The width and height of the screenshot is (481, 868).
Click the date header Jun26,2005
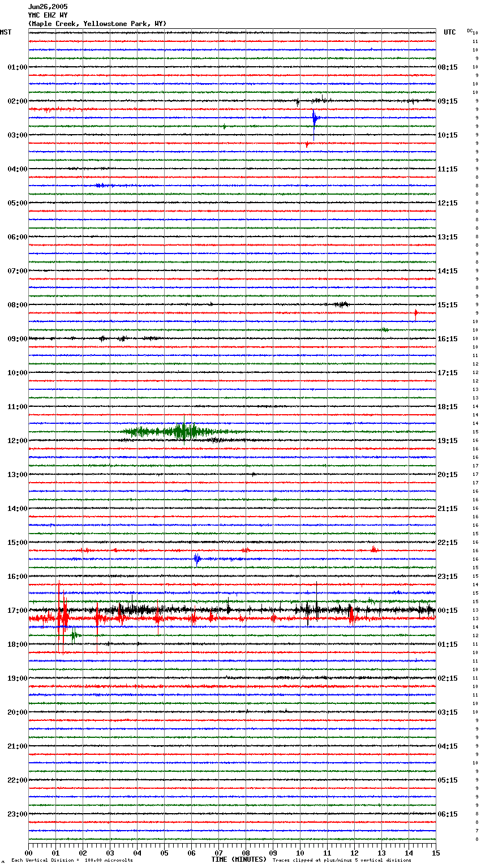pos(48,7)
